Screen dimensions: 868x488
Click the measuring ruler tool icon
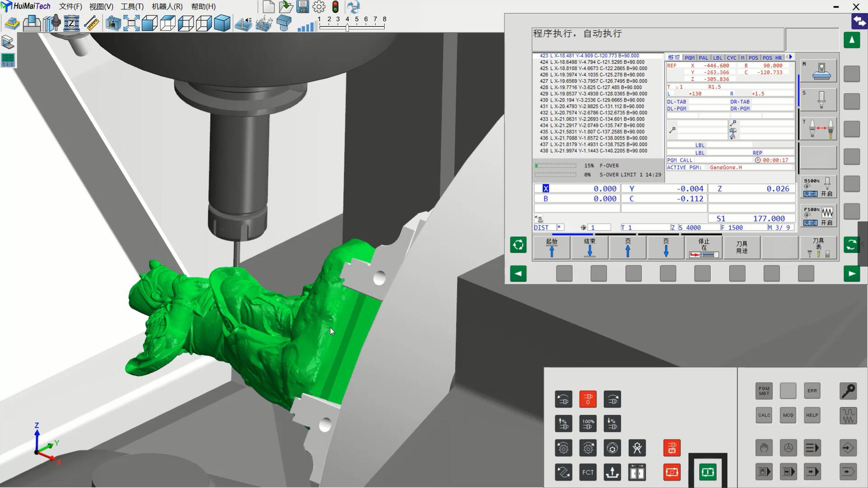point(92,23)
